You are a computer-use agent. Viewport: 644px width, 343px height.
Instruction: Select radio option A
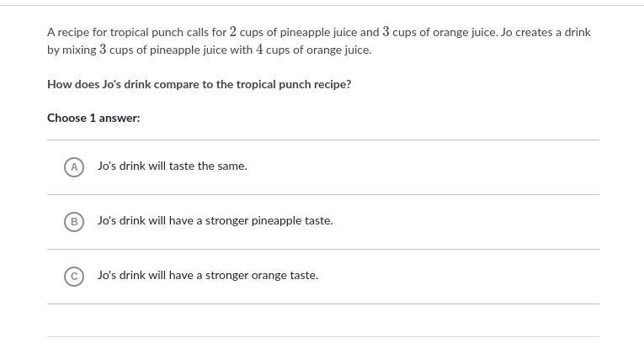[74, 166]
